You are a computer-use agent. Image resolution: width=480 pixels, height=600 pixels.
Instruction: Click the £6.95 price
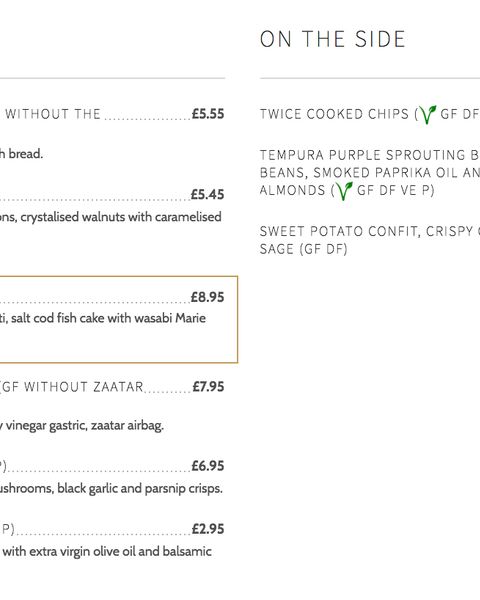pyautogui.click(x=208, y=466)
